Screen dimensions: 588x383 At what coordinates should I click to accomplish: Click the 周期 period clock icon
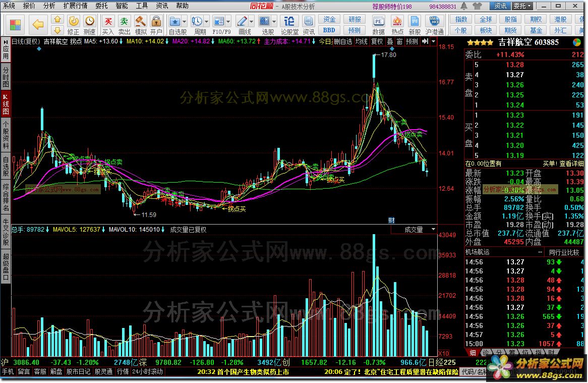[x=197, y=21]
